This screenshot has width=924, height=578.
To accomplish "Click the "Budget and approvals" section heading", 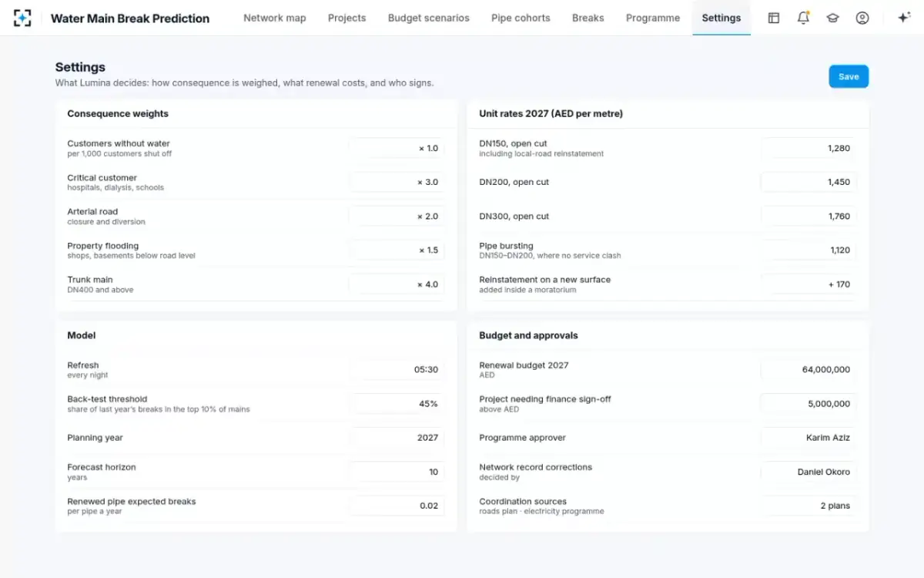I will [x=528, y=336].
